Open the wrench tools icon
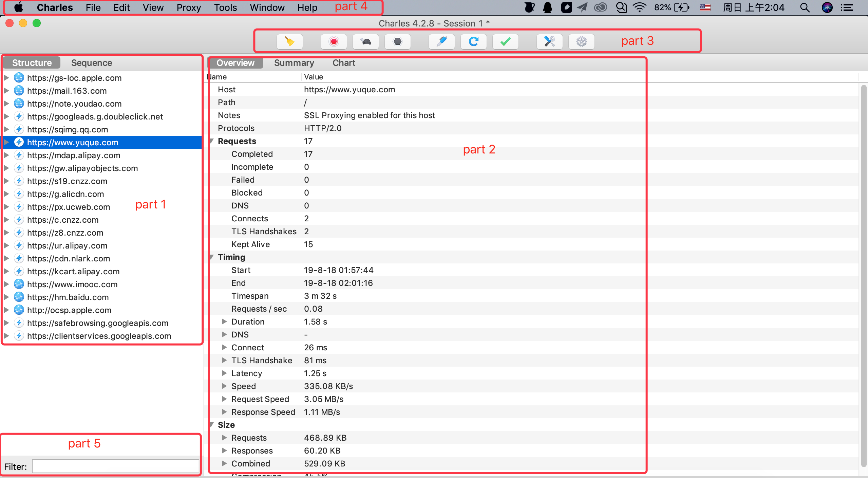The image size is (868, 478). click(x=549, y=42)
